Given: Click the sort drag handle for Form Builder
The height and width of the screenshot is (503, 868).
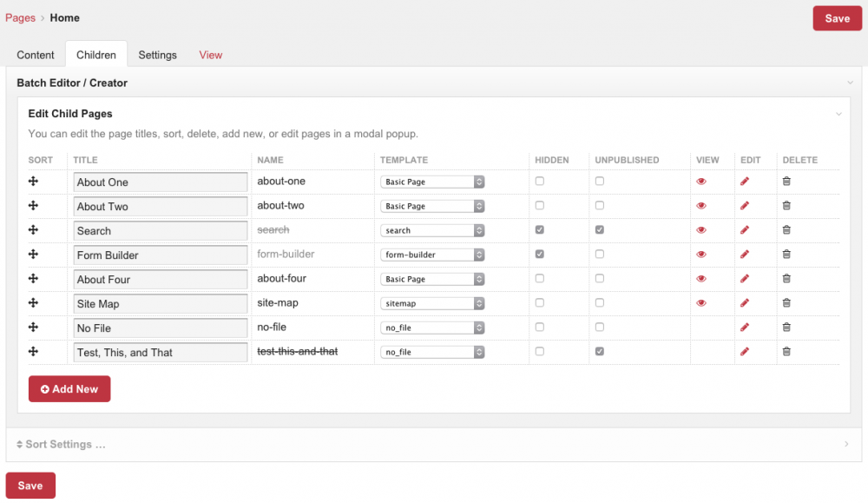Looking at the screenshot, I should coord(34,255).
